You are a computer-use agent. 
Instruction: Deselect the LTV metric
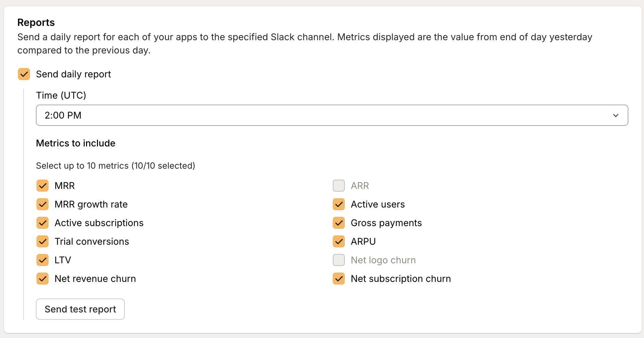click(42, 260)
